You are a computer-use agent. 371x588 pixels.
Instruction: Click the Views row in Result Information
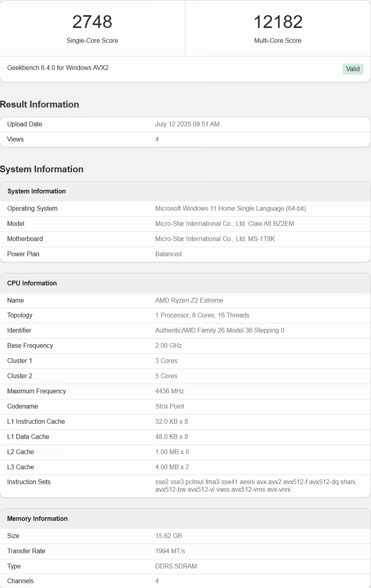[185, 139]
